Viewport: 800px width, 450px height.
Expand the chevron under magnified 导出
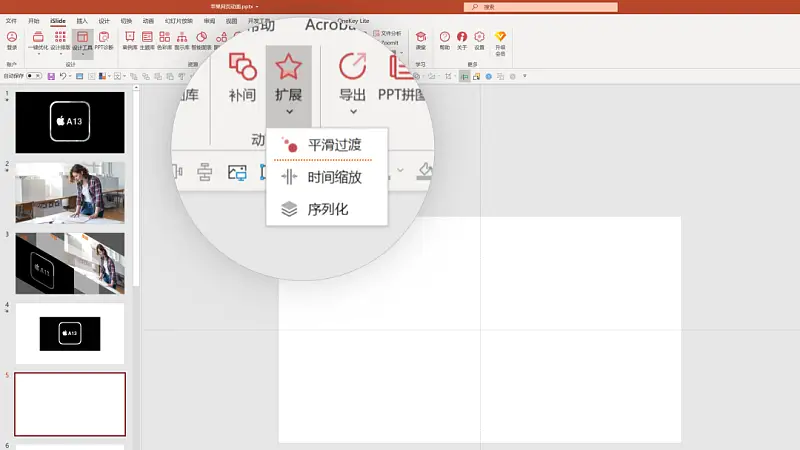[x=353, y=111]
